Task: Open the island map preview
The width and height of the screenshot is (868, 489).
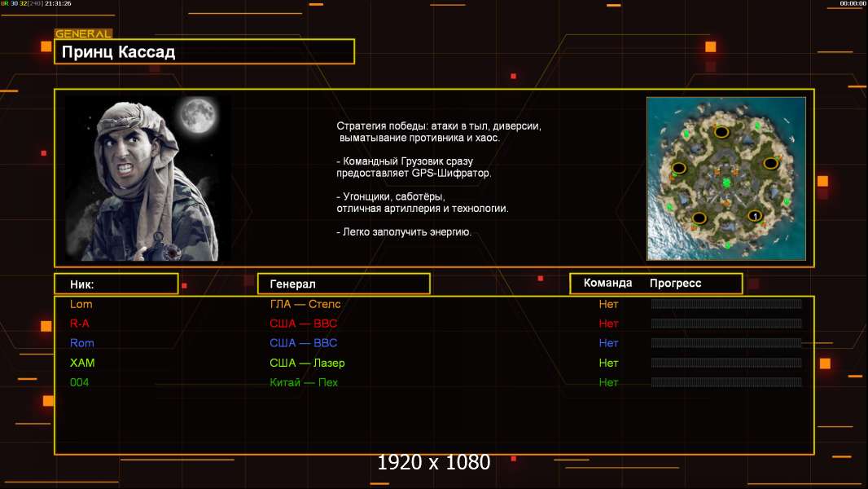Action: [x=726, y=178]
